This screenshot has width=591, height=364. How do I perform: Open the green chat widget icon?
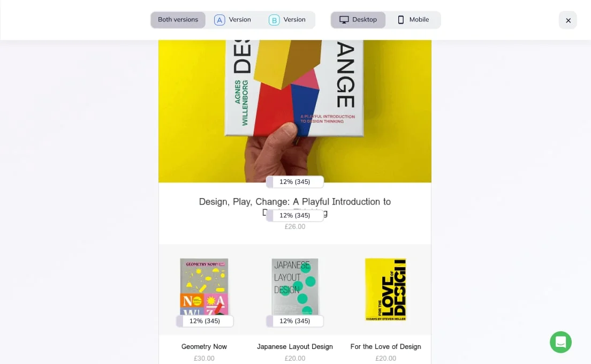[x=560, y=342]
